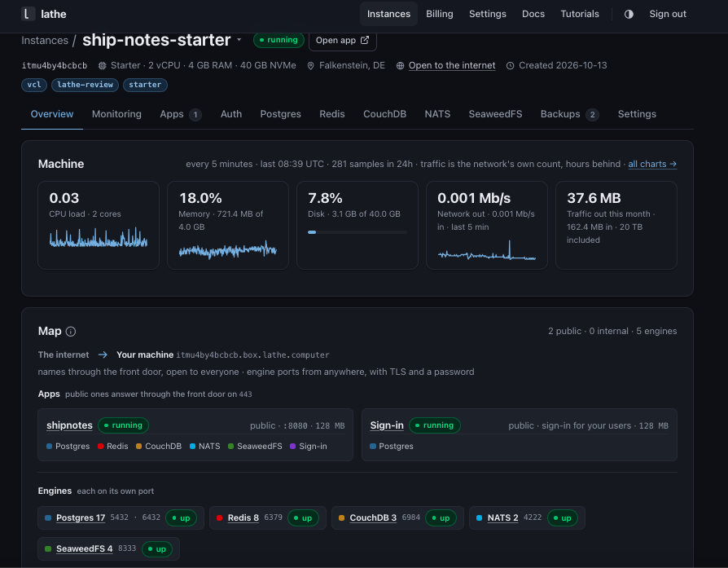
Task: Click the location pin icon near Falkenstein
Action: [310, 65]
